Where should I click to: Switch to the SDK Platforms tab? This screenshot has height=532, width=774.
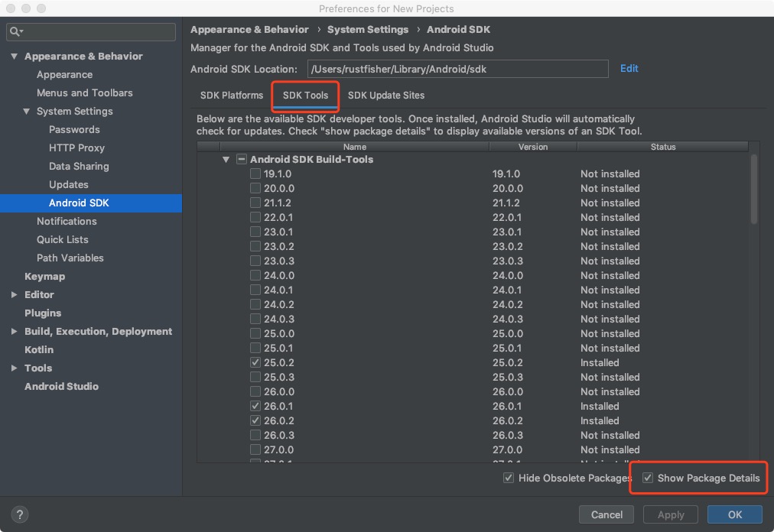coord(231,96)
